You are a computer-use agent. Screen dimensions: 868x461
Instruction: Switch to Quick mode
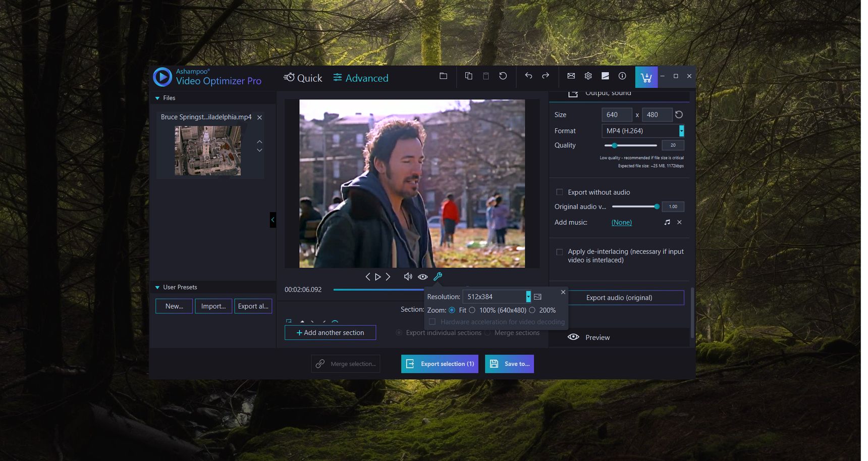[303, 78]
